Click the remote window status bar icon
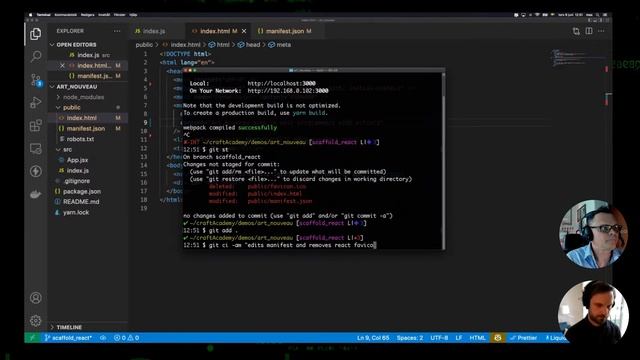The width and height of the screenshot is (640, 360). (x=32, y=338)
